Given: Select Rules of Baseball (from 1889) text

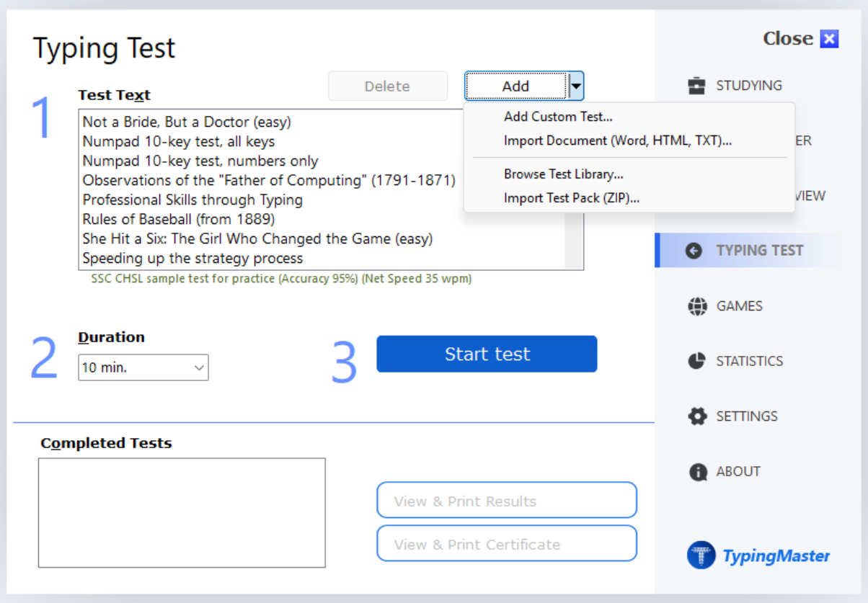Looking at the screenshot, I should click(179, 219).
